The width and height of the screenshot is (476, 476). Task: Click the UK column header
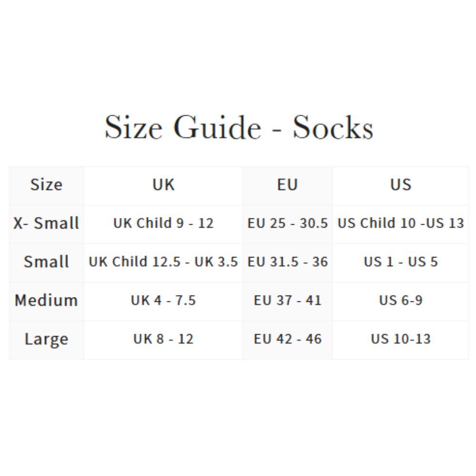163,185
